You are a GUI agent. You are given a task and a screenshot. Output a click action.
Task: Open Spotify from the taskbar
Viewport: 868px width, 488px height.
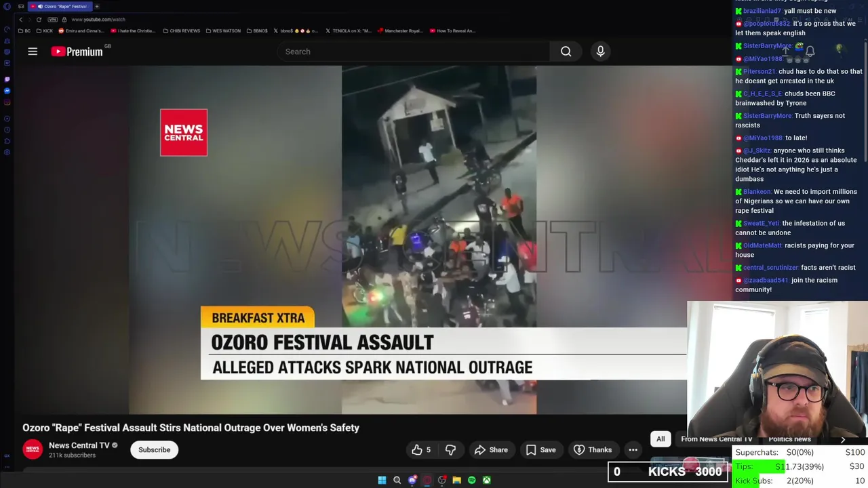[x=472, y=480]
